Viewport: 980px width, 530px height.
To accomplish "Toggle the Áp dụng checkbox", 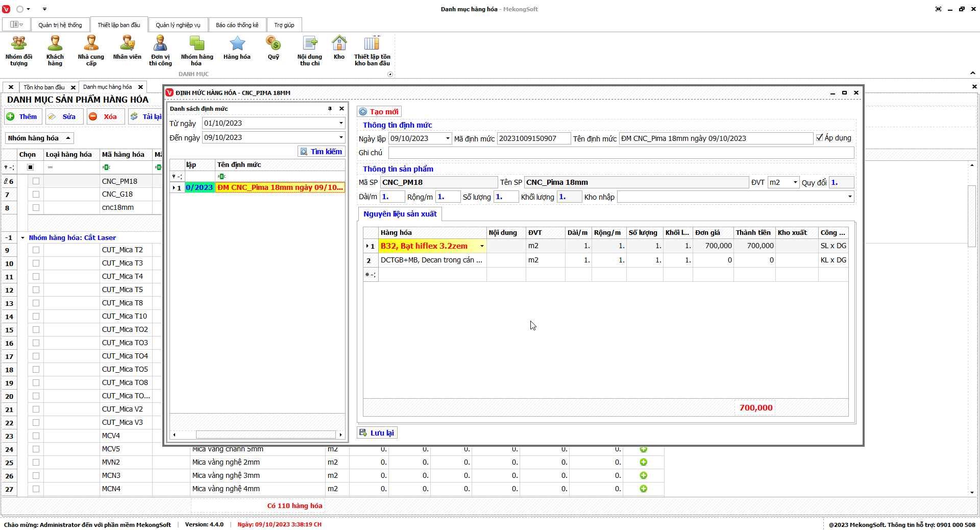I will (x=820, y=138).
